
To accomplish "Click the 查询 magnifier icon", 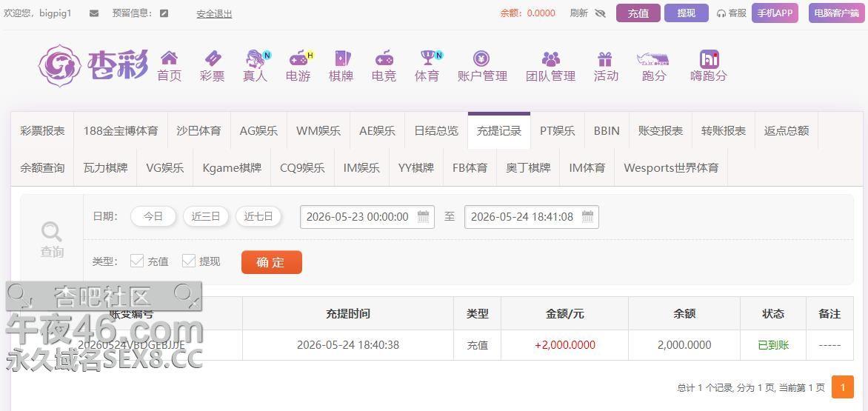I will tap(52, 231).
